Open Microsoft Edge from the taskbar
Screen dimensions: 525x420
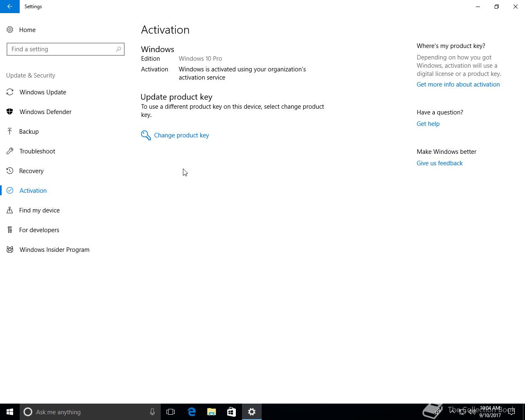(x=192, y=412)
